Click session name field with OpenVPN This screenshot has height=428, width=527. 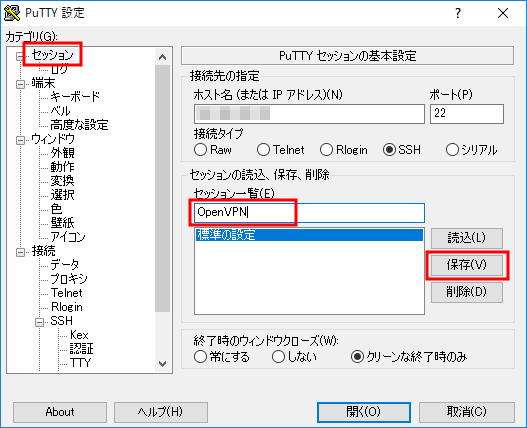click(x=309, y=213)
